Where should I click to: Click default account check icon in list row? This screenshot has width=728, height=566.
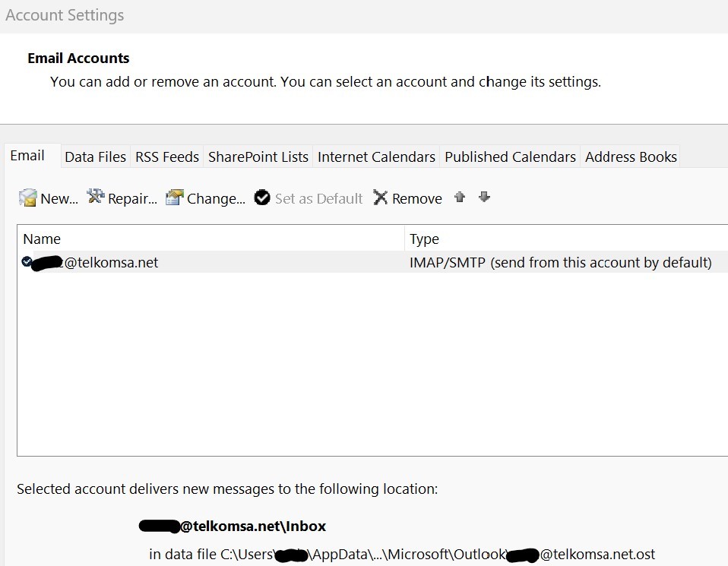point(27,261)
